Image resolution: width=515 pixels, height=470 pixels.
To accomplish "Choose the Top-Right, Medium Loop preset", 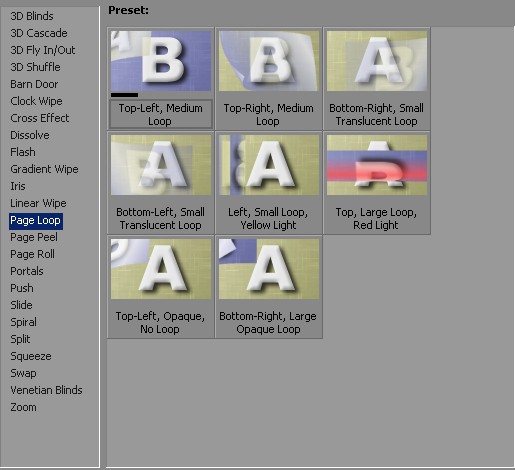I will point(269,79).
